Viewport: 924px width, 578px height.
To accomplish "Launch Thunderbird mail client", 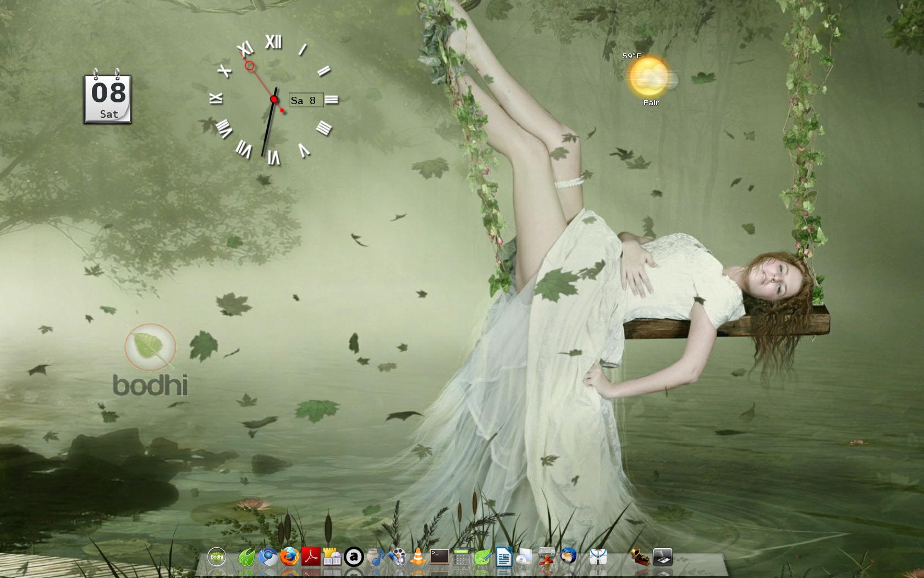I will click(568, 557).
